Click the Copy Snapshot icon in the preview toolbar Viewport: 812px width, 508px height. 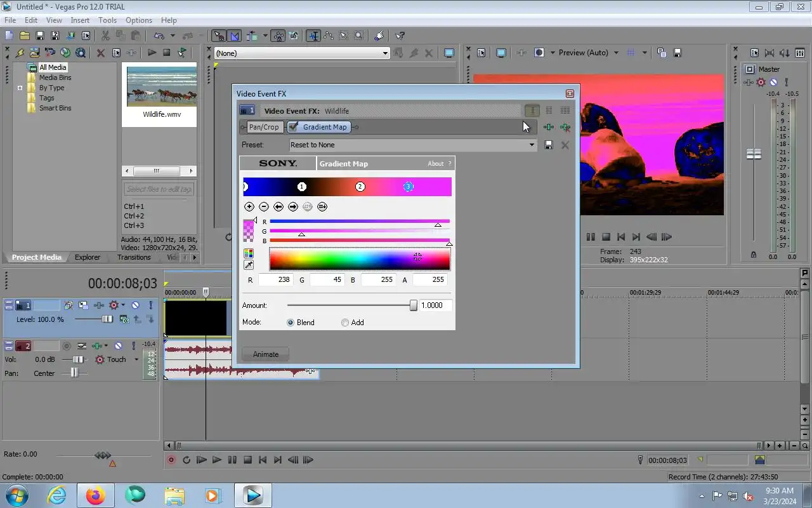[x=662, y=53]
